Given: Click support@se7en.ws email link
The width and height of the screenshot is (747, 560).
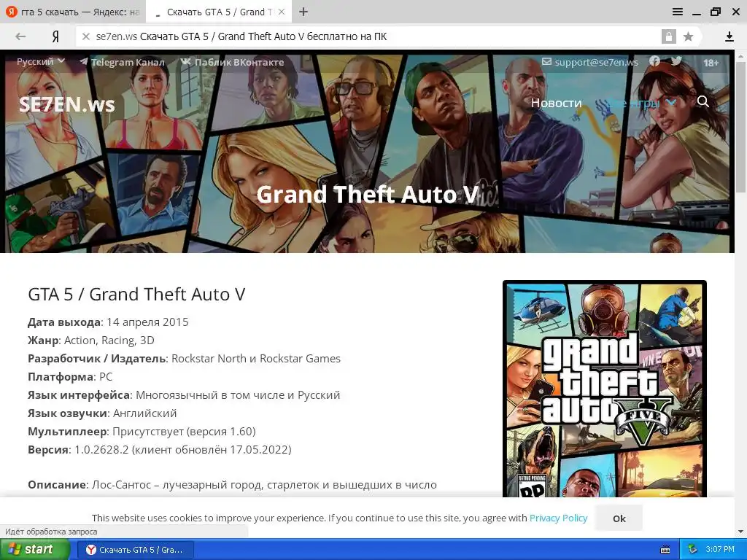Looking at the screenshot, I should (590, 62).
